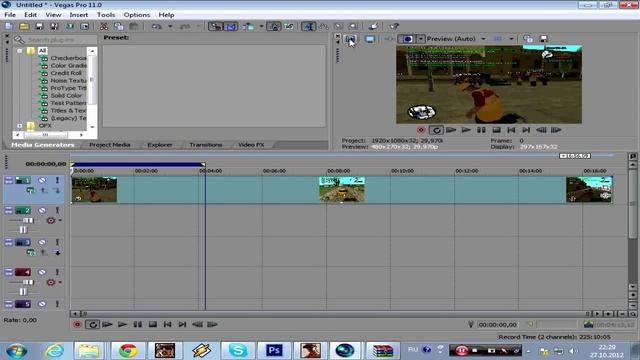
Task: Select the Credit Roll generator
Action: click(x=66, y=73)
